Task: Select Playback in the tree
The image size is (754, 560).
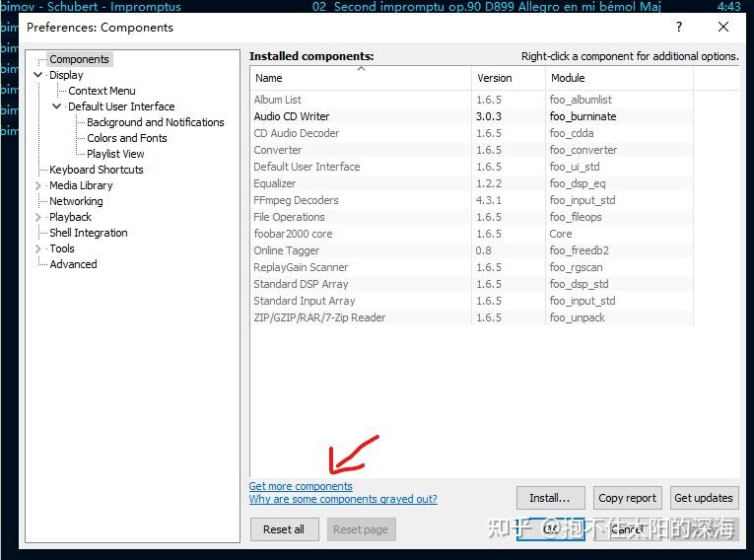Action: click(x=70, y=217)
